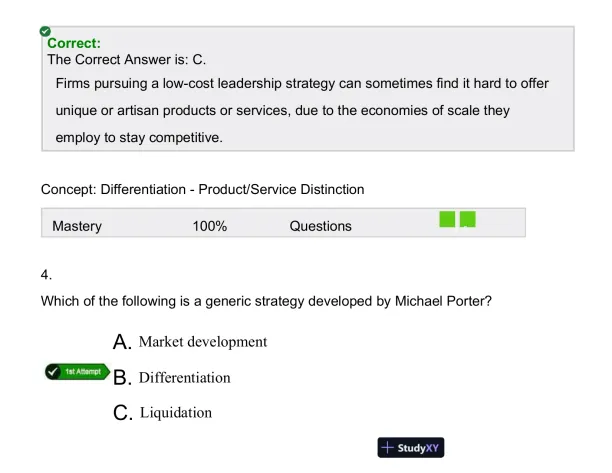Click the green checkmark icon above Correct
The image size is (612, 473).
45,33
